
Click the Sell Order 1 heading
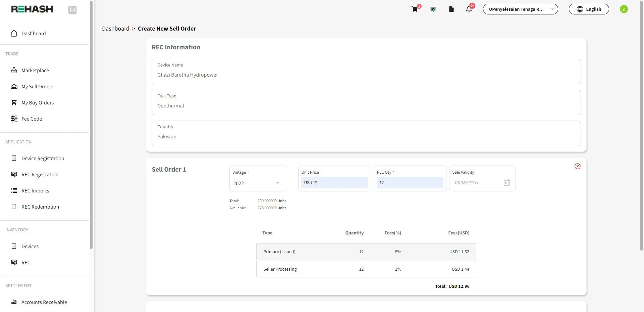pos(169,169)
